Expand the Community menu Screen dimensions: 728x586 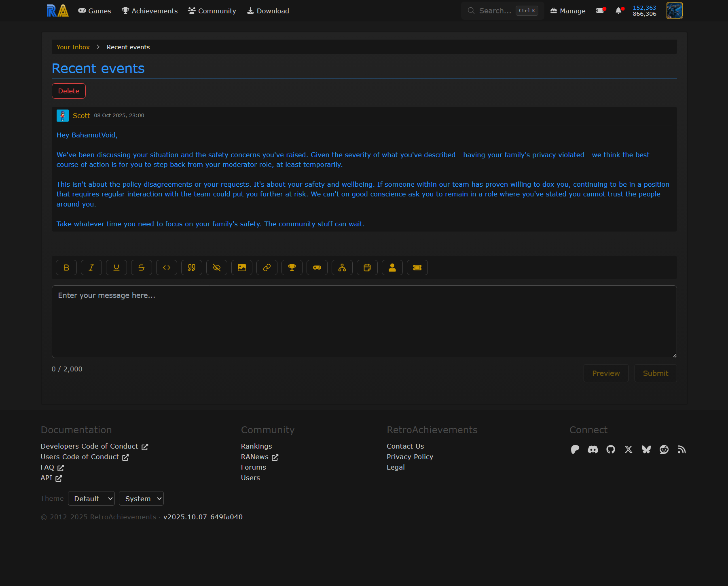point(212,11)
